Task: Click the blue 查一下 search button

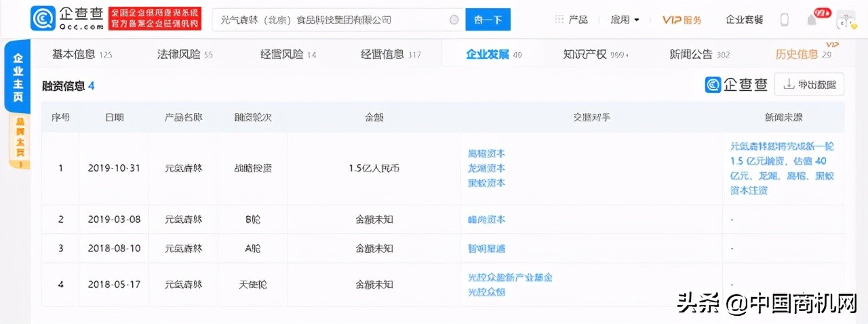Action: point(488,20)
